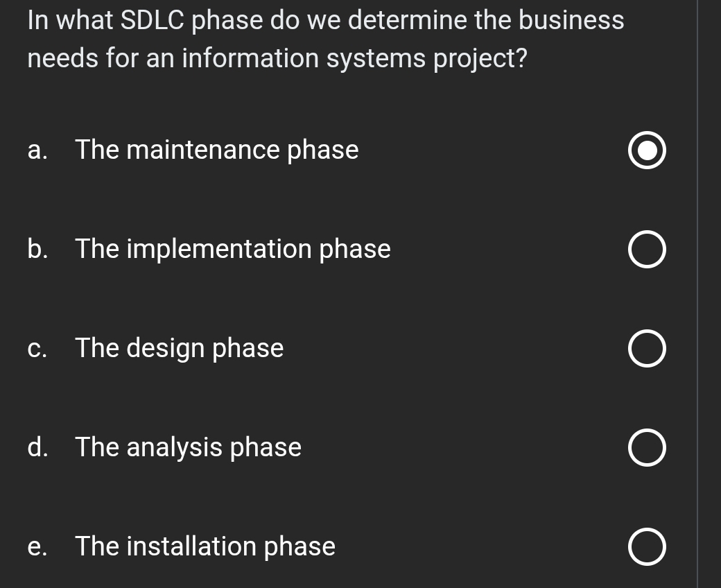721x588 pixels.
Task: Click the "The analysis phase" answer text
Action: coord(188,447)
